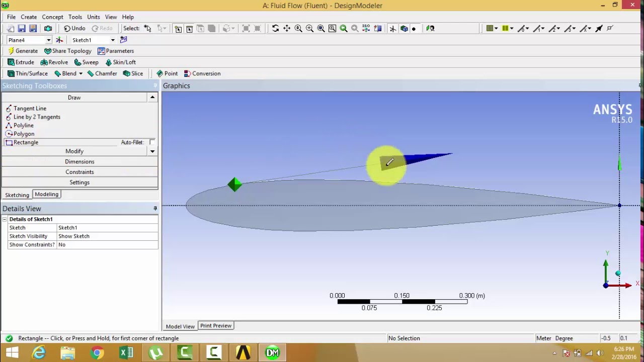Click the look-at-sketch icon after display points
The width and height of the screenshot is (644, 362).
click(x=430, y=29)
